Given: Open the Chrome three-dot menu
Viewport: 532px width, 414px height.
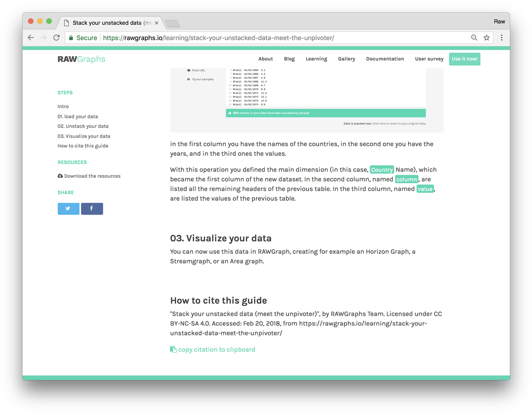Looking at the screenshot, I should pos(501,38).
